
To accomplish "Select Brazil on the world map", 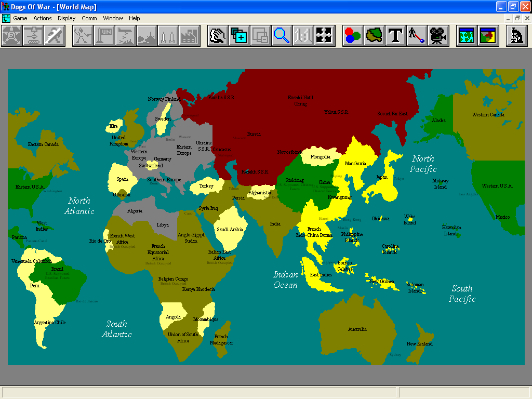I will coord(57,269).
